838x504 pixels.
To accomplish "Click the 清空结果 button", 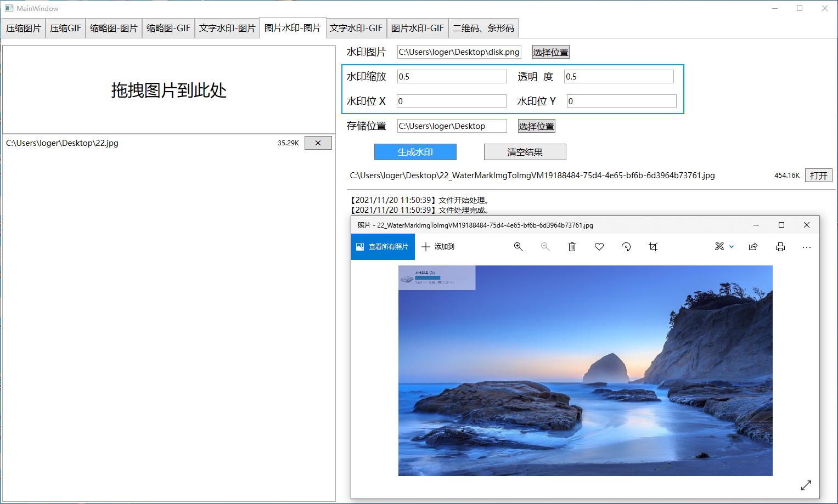I will [525, 152].
